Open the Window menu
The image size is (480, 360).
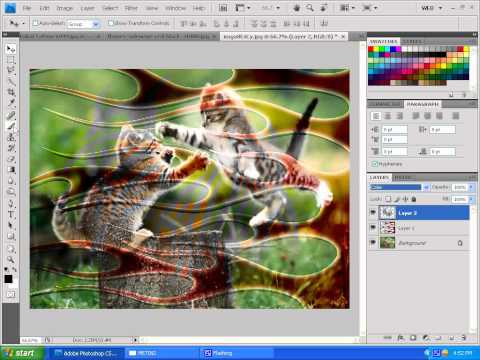(176, 8)
